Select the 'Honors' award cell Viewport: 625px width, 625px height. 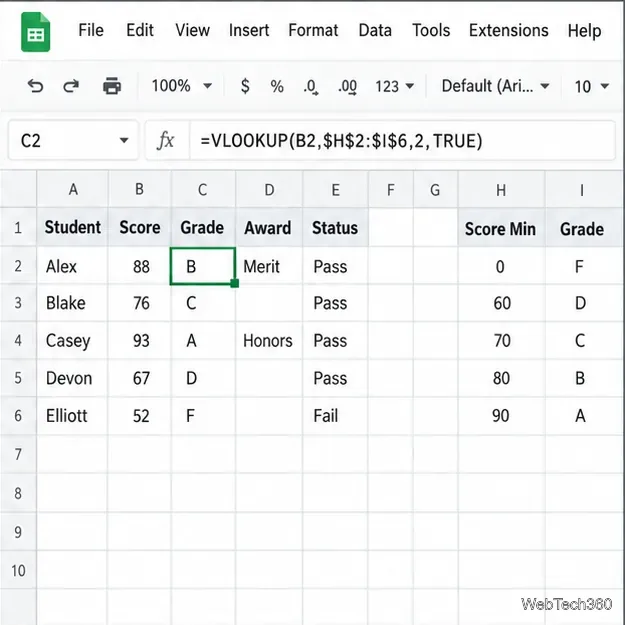tap(269, 340)
